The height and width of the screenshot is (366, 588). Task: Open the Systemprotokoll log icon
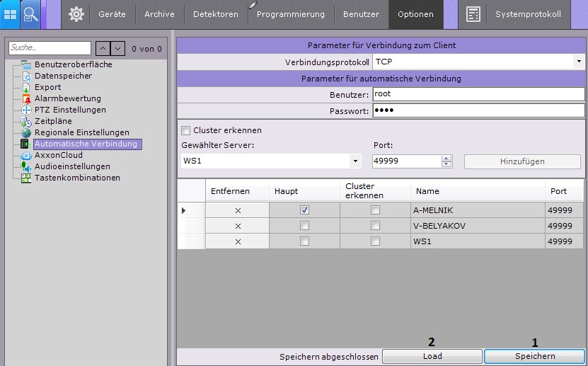click(473, 14)
